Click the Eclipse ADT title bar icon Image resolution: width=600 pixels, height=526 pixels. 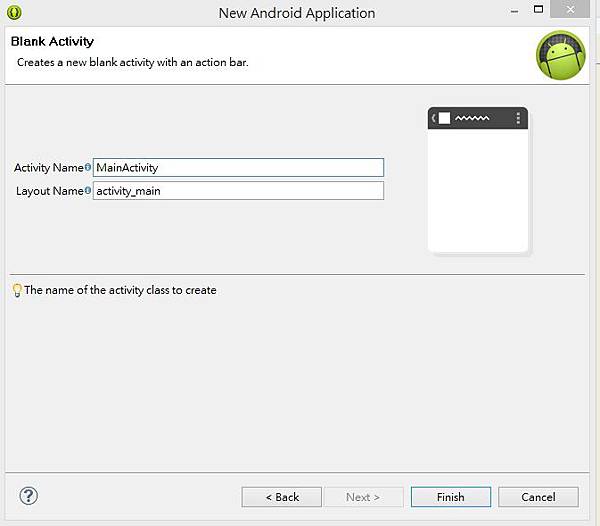(14, 12)
